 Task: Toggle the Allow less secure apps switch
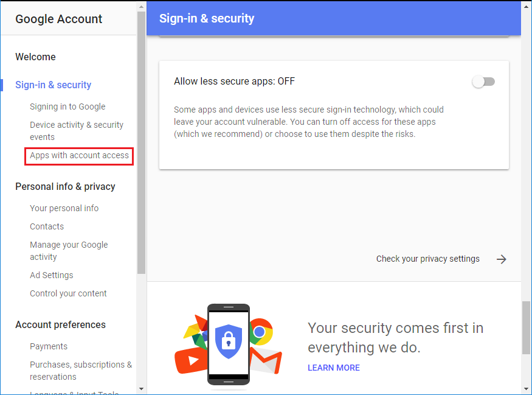(x=483, y=82)
